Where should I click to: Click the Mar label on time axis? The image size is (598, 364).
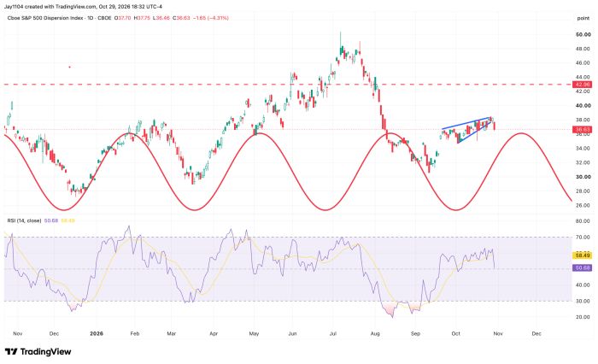172,333
